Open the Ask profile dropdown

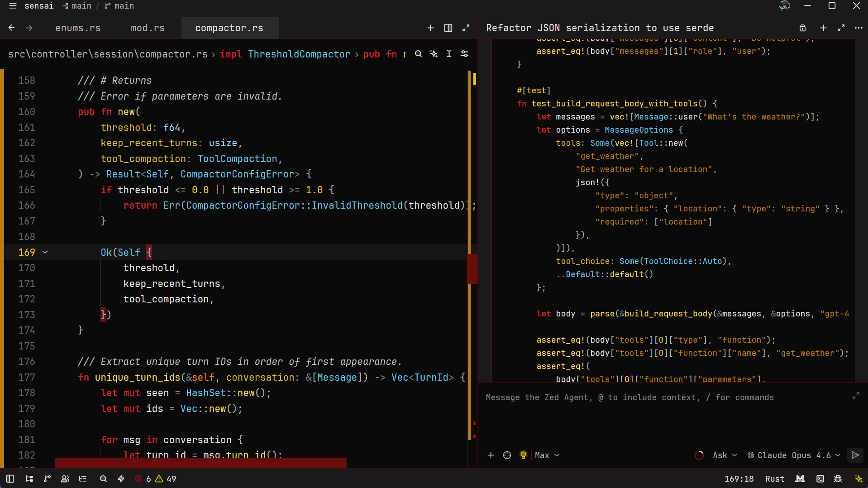pos(725,455)
